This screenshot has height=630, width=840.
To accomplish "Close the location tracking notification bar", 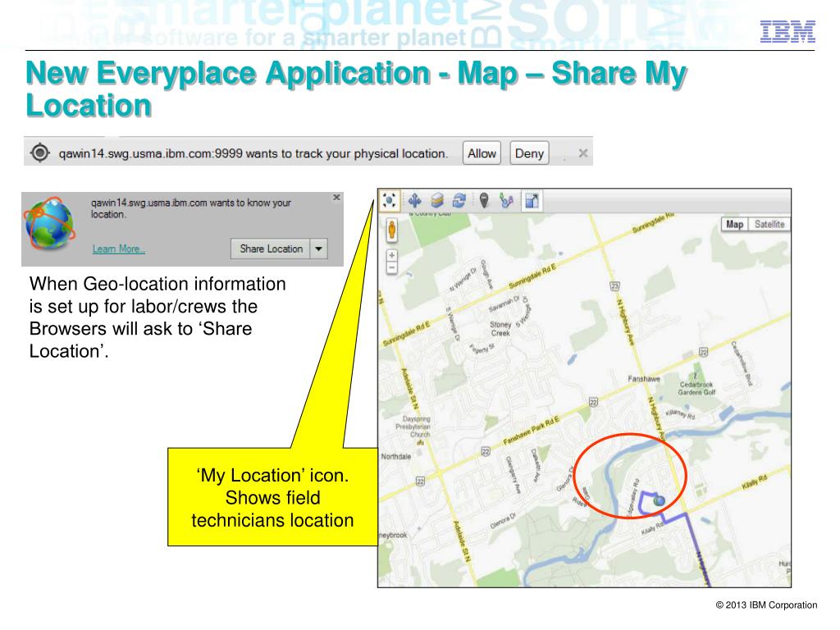I will pyautogui.click(x=583, y=153).
